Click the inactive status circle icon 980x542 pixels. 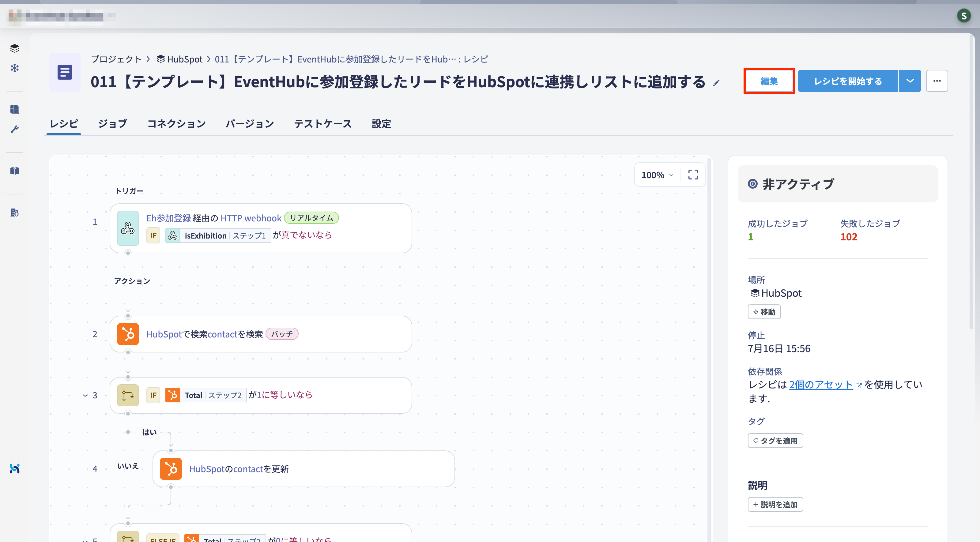coord(752,184)
